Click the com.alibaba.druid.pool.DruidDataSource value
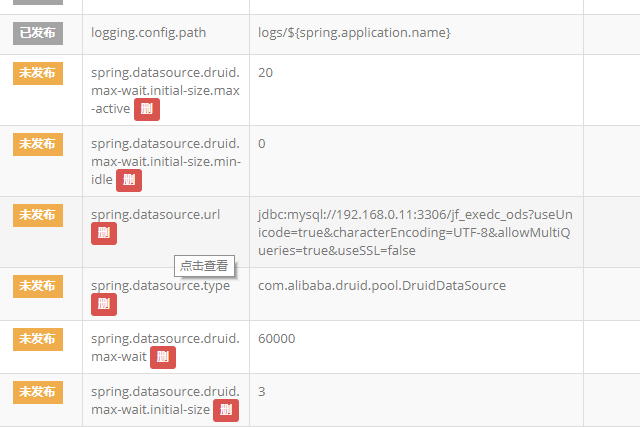The width and height of the screenshot is (640, 427). [382, 285]
